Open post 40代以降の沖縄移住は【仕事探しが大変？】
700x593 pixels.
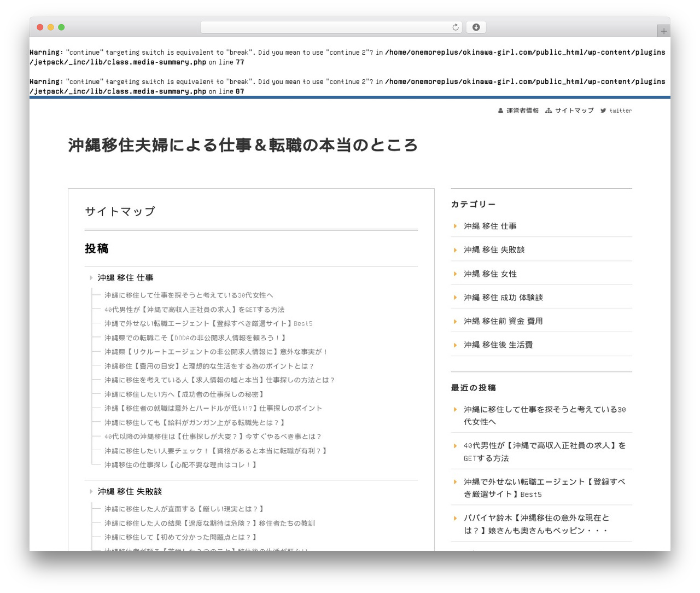(213, 437)
